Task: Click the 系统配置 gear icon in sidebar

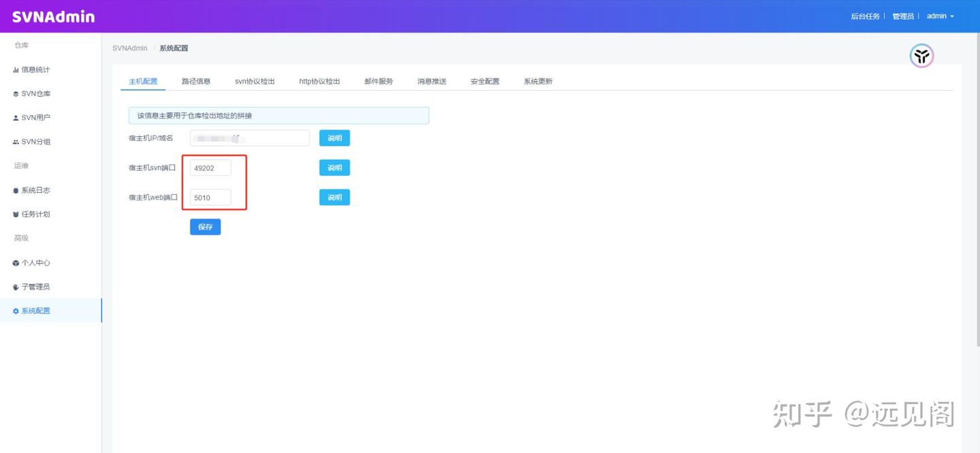Action: tap(16, 310)
